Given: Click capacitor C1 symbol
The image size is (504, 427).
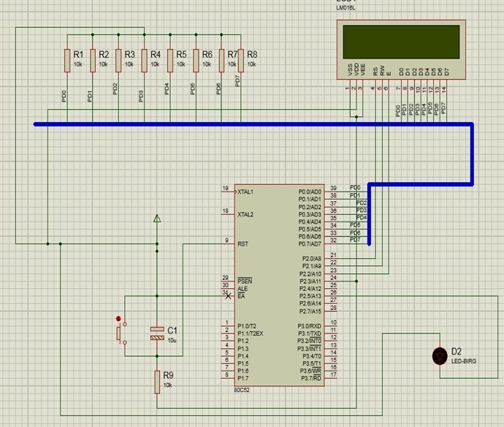Looking at the screenshot, I should (157, 333).
